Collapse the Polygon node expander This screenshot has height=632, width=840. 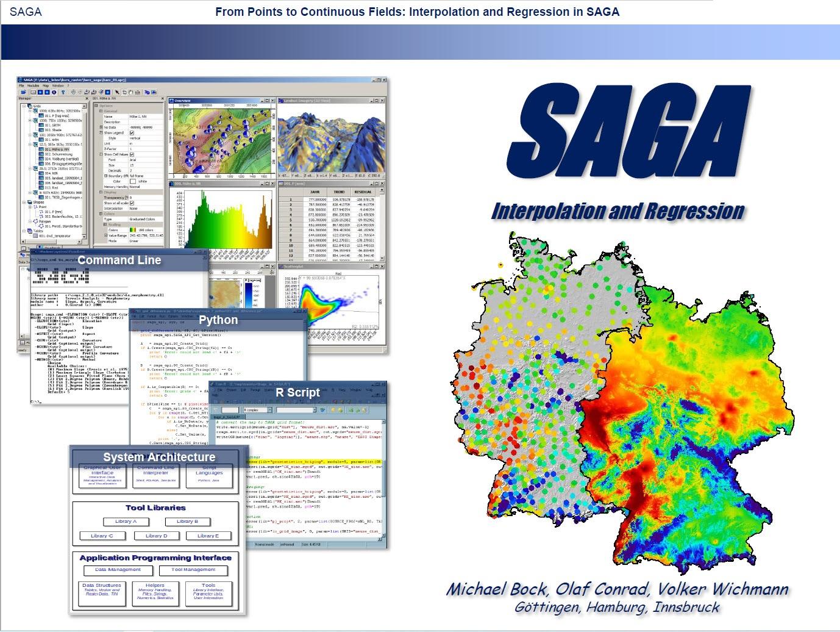coord(30,221)
